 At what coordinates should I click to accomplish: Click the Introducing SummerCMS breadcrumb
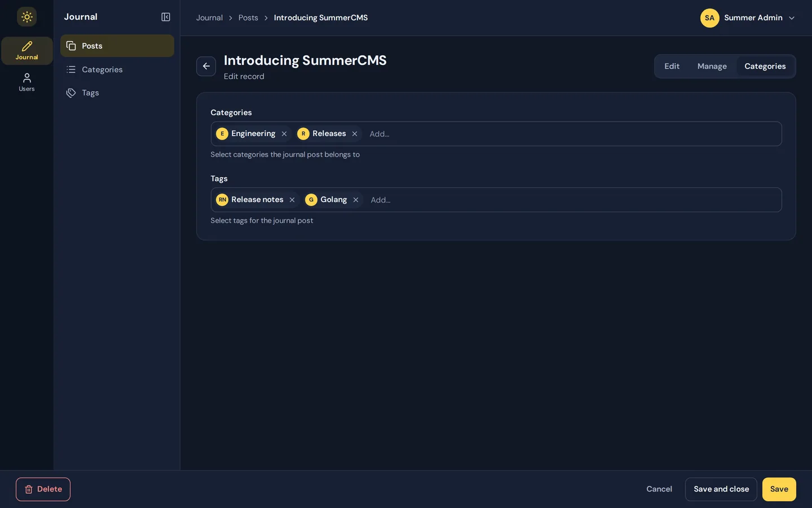point(321,17)
